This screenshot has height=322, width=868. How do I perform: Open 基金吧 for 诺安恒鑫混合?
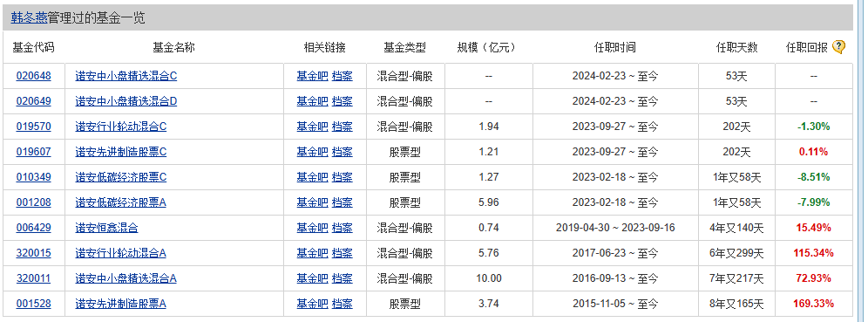click(x=312, y=228)
